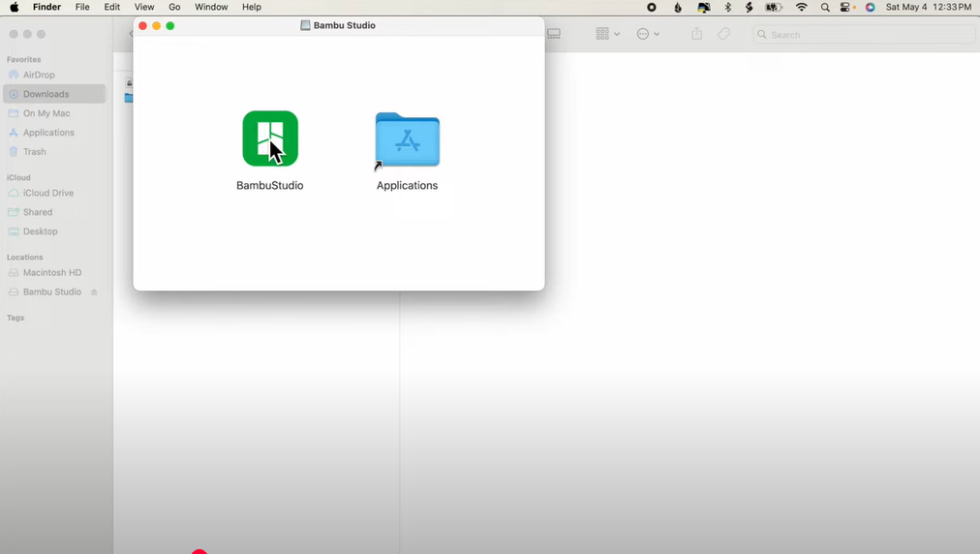The height and width of the screenshot is (554, 980).
Task: Click the lightning bolt menu bar icon
Action: pyautogui.click(x=749, y=8)
